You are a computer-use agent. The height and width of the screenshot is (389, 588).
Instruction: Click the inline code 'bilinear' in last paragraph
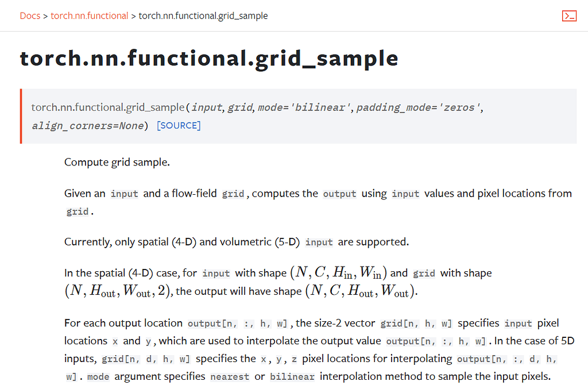coord(292,376)
